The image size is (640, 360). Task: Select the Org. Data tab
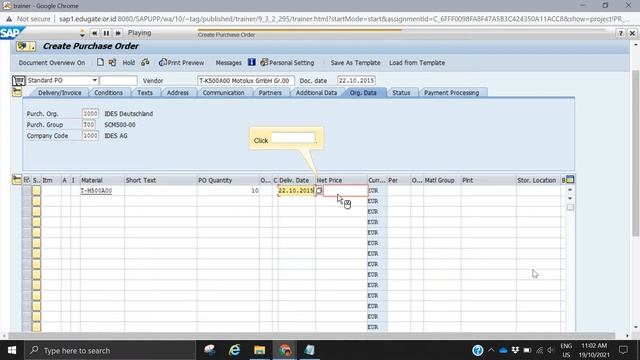coord(363,93)
